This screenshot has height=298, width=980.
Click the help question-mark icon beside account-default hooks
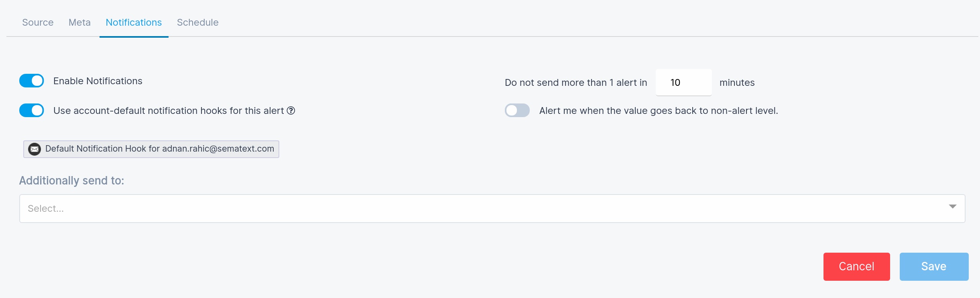pos(291,111)
